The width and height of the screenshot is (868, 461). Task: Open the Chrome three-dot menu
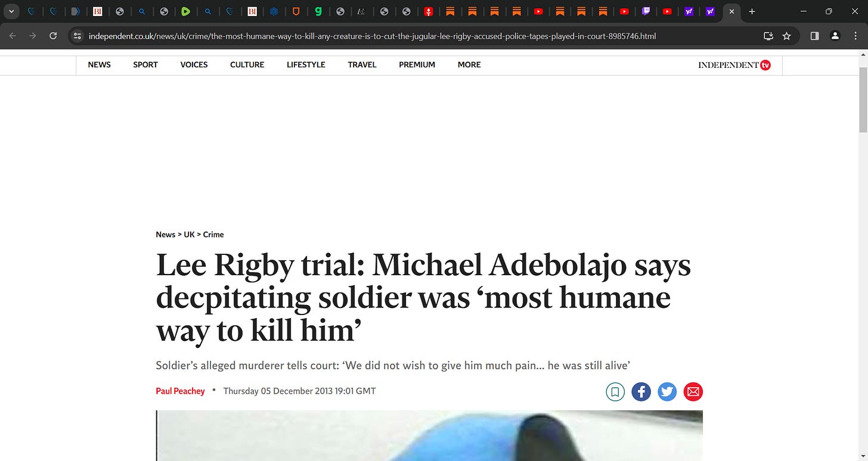855,36
